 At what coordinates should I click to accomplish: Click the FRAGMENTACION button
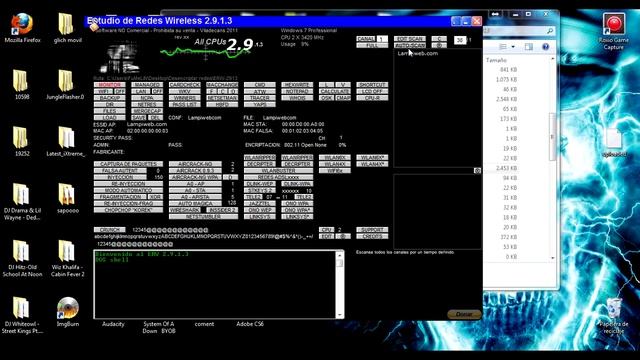tap(120, 197)
